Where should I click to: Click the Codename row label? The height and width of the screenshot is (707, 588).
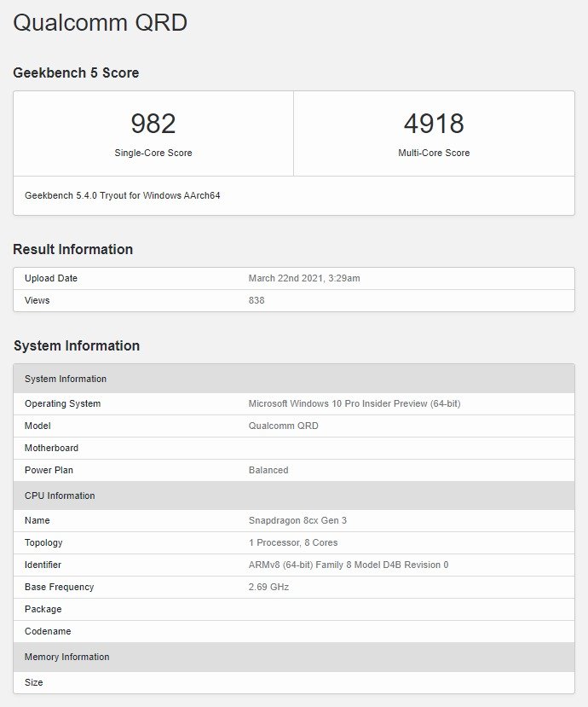point(48,631)
